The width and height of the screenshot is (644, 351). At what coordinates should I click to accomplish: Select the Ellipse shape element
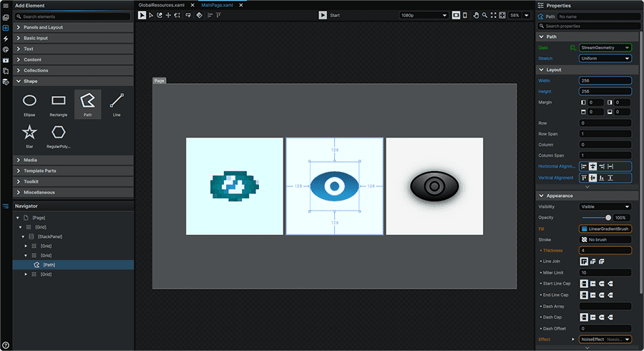coord(29,105)
